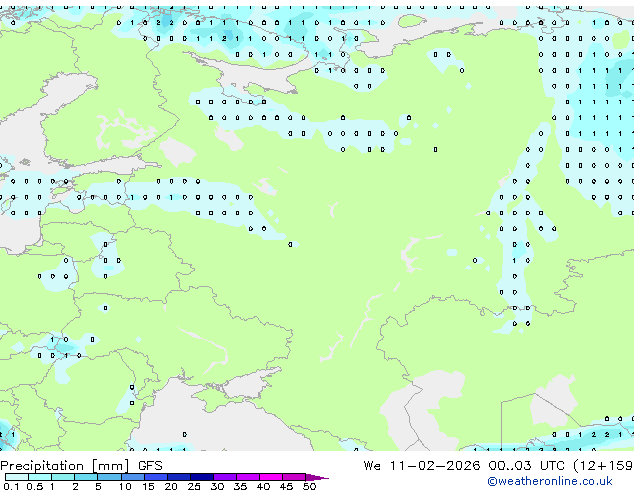This screenshot has height=490, width=634.
Task: Open the weatheronline.co.uk copyright link
Action: point(549,481)
